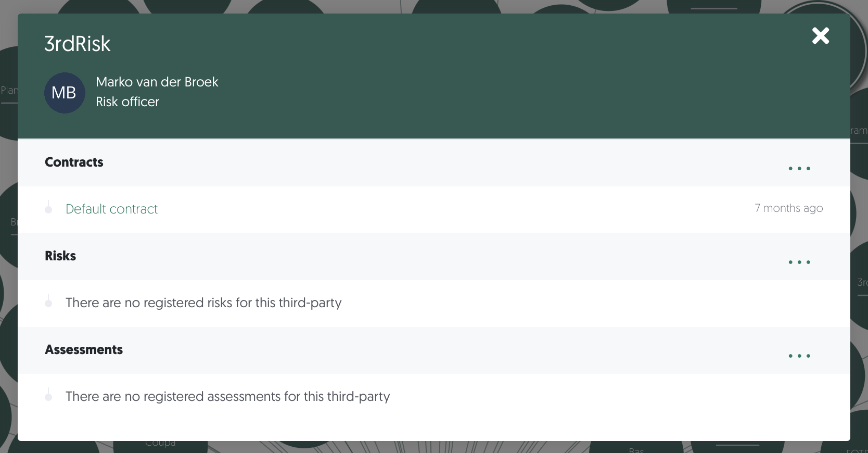The image size is (868, 453).
Task: Click the background node labeled Plan
Action: click(x=9, y=90)
